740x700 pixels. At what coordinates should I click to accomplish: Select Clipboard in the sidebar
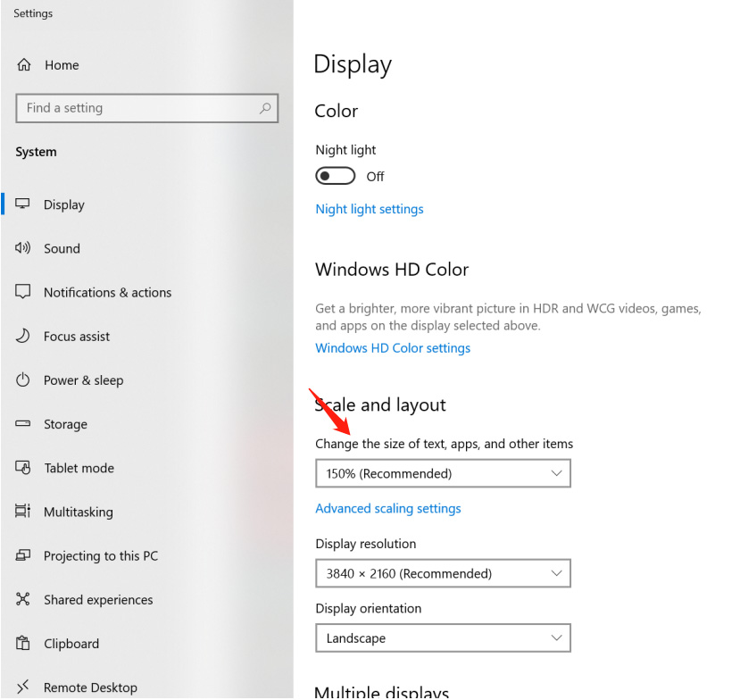[71, 644]
